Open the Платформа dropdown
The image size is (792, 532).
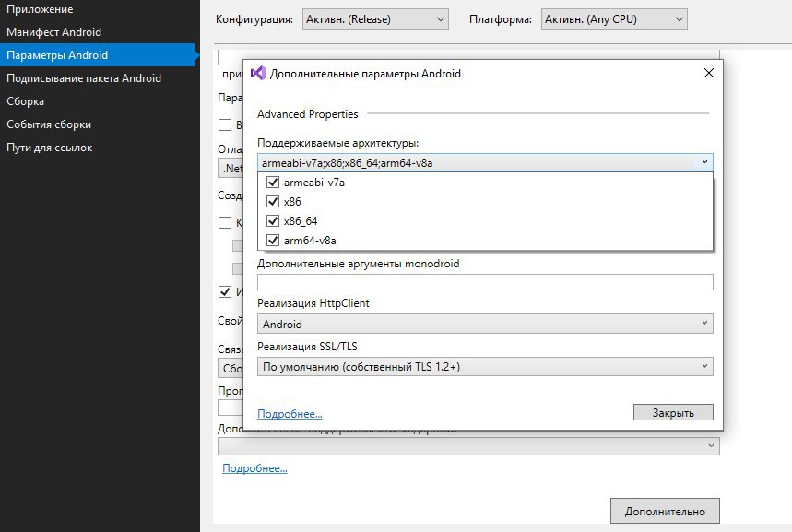[x=614, y=19]
